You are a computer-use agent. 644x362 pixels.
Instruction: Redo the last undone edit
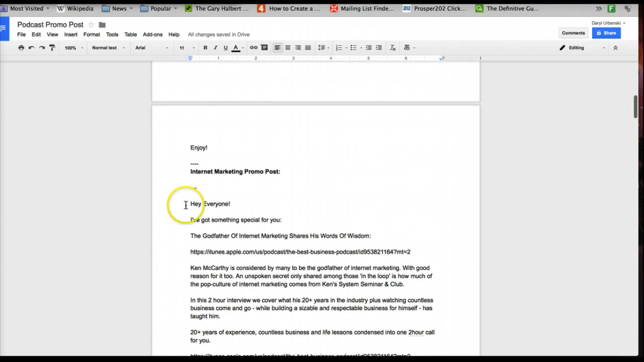tap(42, 48)
